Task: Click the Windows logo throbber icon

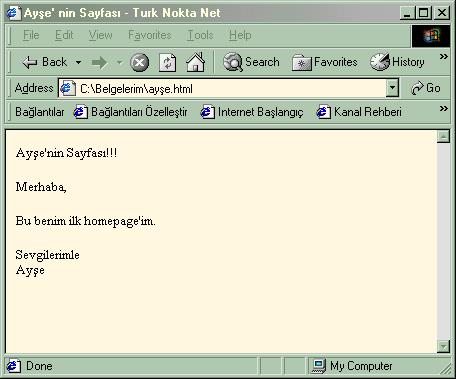Action: click(431, 36)
